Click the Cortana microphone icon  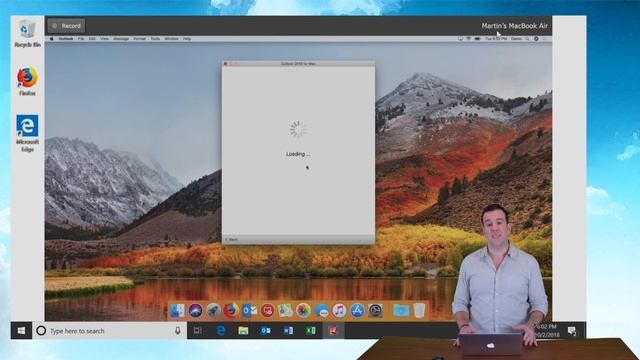point(178,331)
